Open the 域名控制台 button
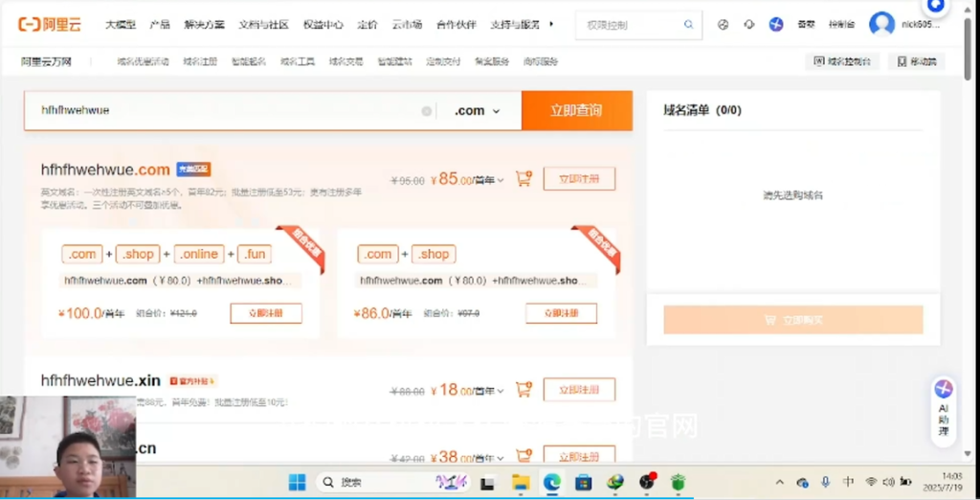The image size is (980, 500). [842, 61]
